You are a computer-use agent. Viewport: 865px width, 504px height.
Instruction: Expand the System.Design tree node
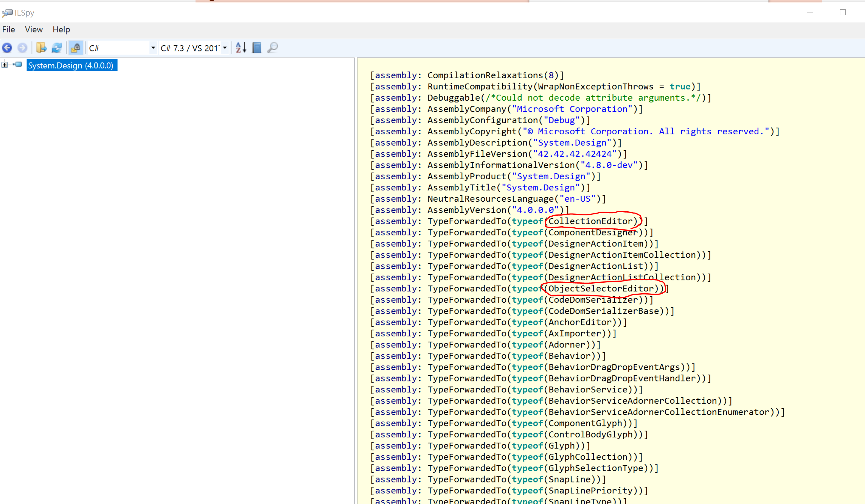[x=4, y=65]
